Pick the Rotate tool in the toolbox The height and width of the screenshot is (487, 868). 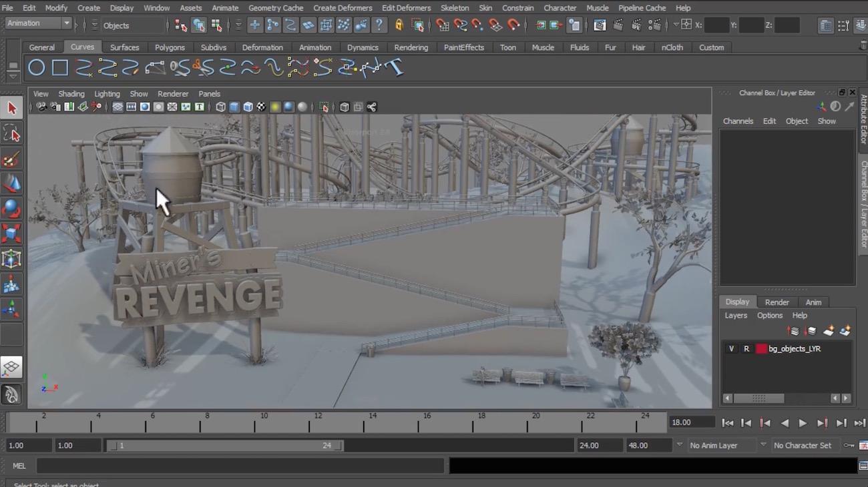[11, 209]
